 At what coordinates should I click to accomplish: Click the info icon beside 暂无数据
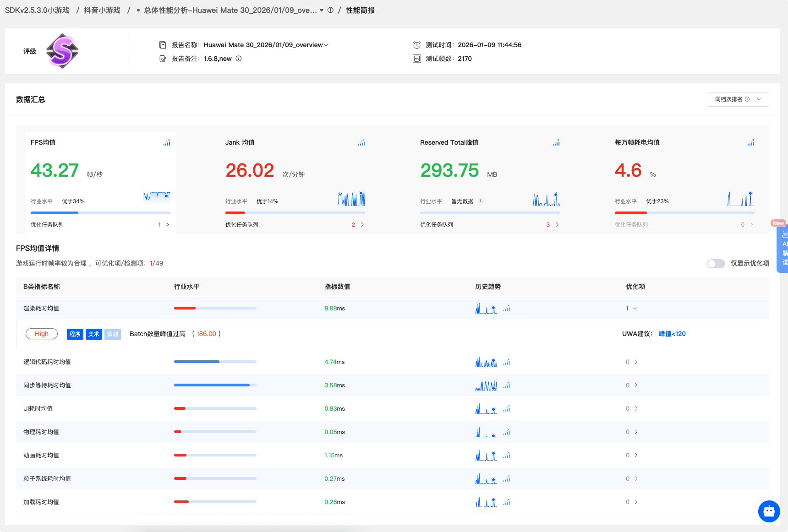[481, 201]
